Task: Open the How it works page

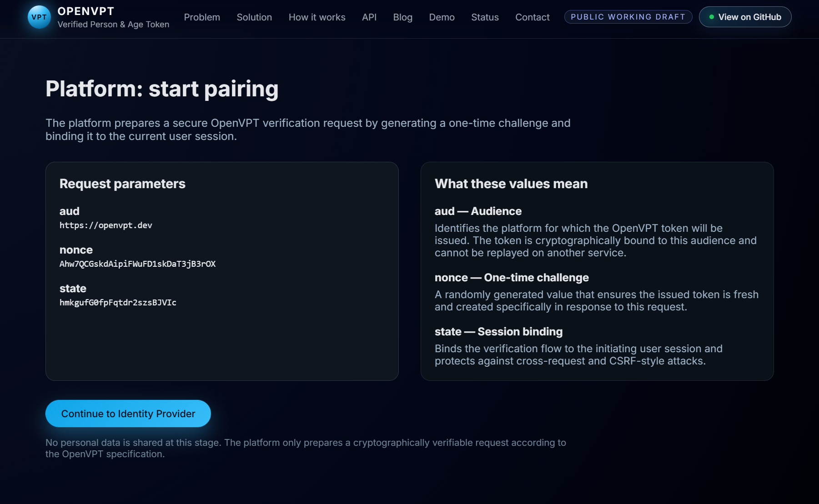Action: (x=317, y=17)
